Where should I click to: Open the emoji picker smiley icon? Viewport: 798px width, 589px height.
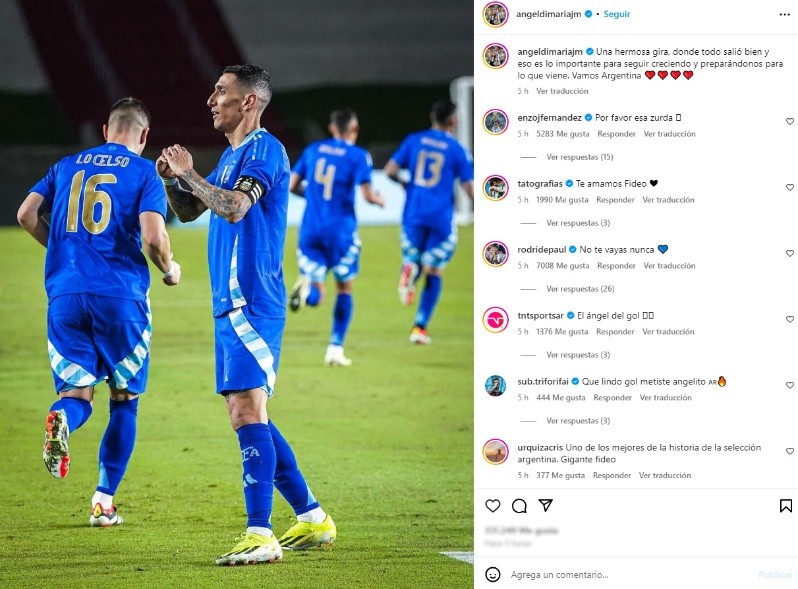[x=492, y=574]
